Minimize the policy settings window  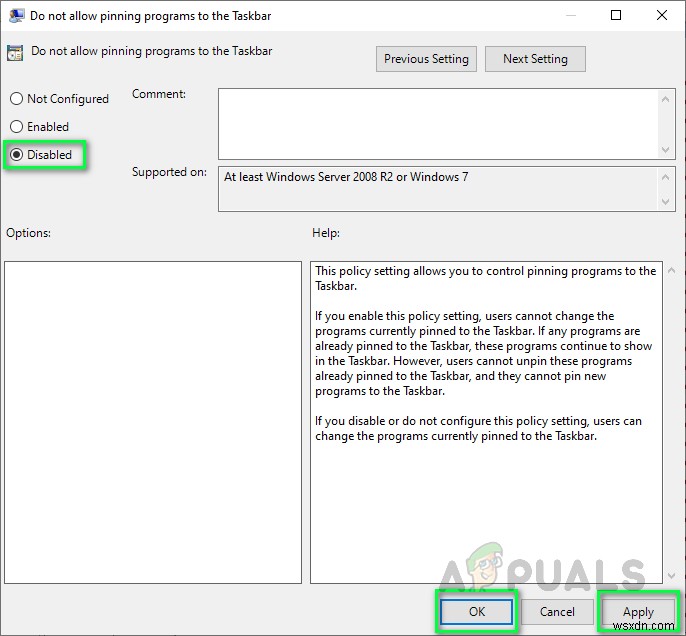[570, 15]
